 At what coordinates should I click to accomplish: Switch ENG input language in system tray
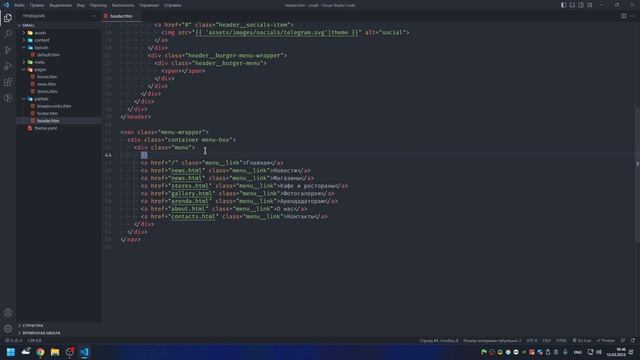coord(578,352)
